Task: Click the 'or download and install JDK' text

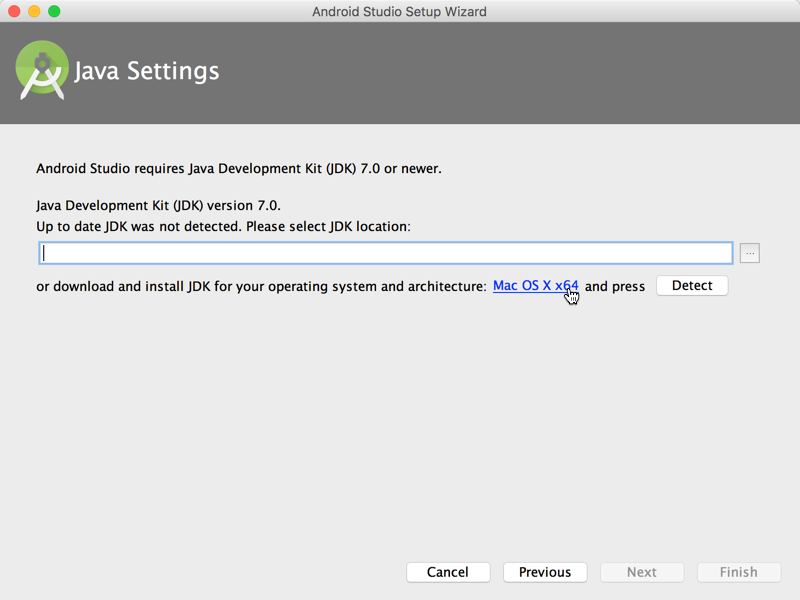Action: tap(261, 287)
